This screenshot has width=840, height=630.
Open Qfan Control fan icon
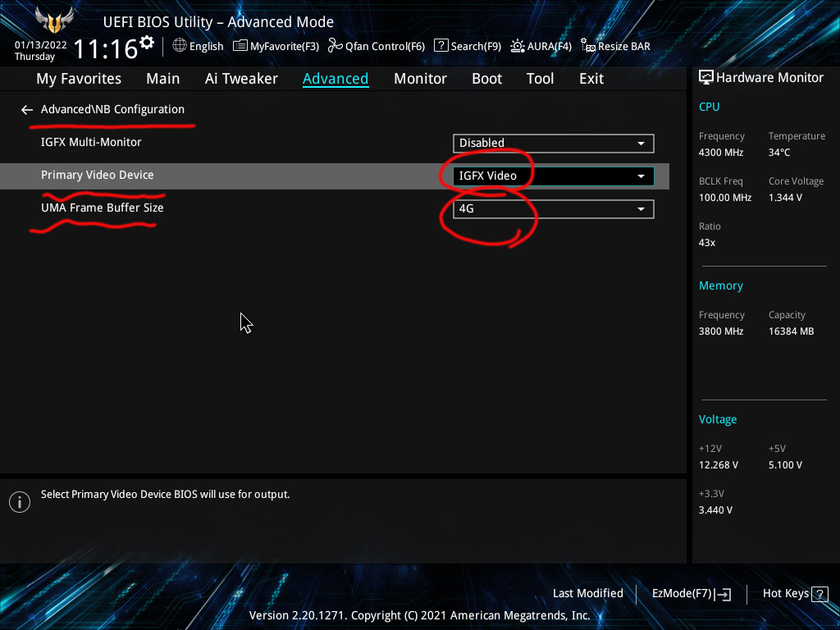[x=335, y=46]
